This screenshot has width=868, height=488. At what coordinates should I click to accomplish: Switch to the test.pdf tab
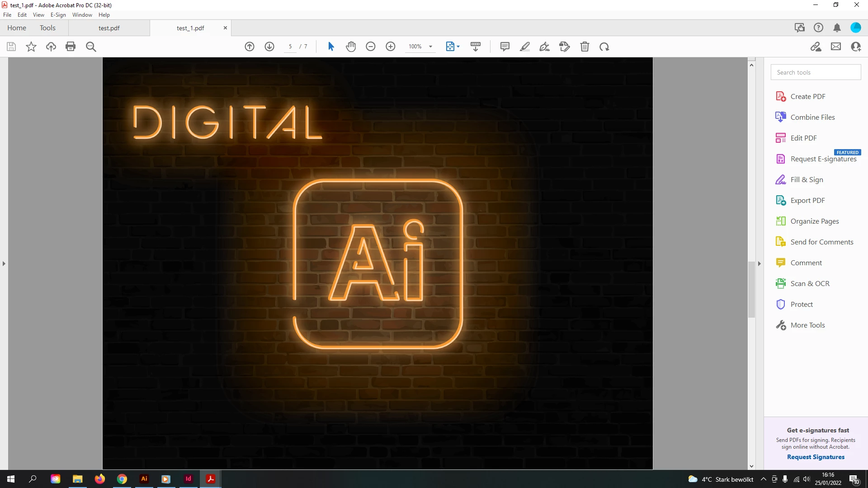109,28
